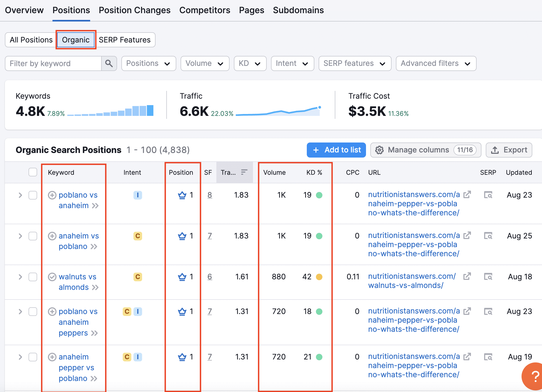Open external link icon in the Aug 19 row

(467, 356)
